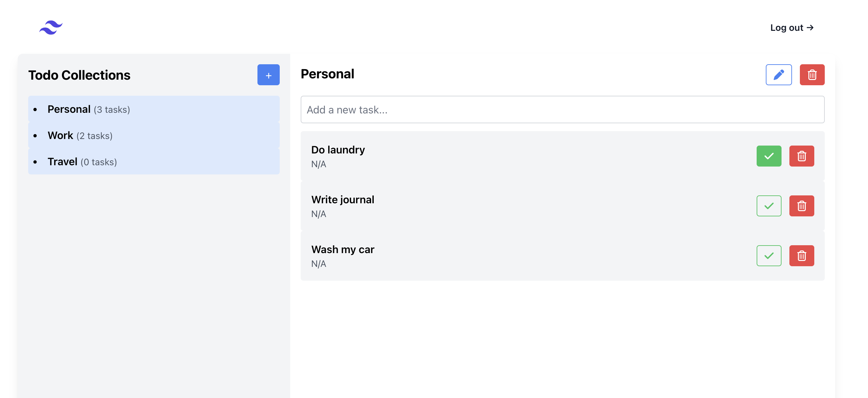Delete the Wash my car task
The height and width of the screenshot is (398, 868).
[801, 256]
